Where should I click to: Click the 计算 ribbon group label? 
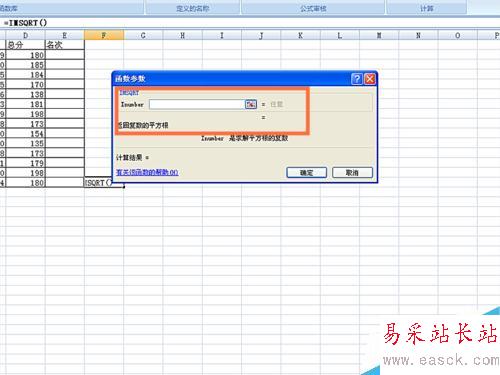[x=426, y=8]
